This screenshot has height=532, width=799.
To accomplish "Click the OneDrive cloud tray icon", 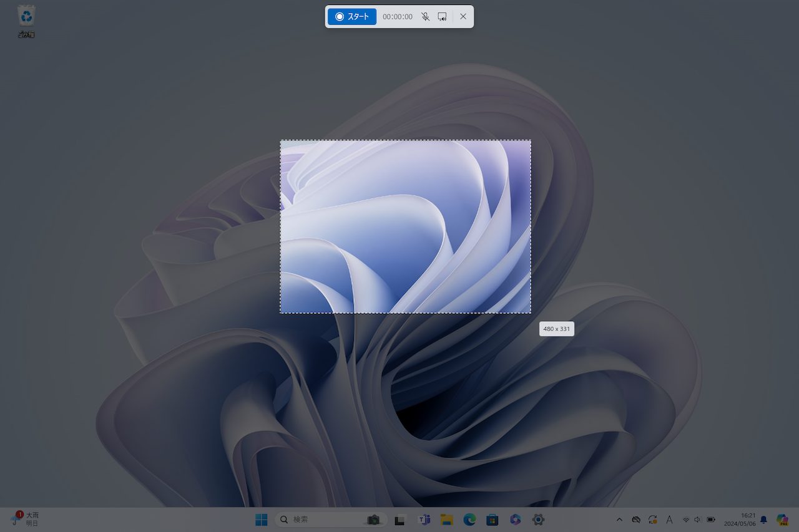I will click(636, 520).
